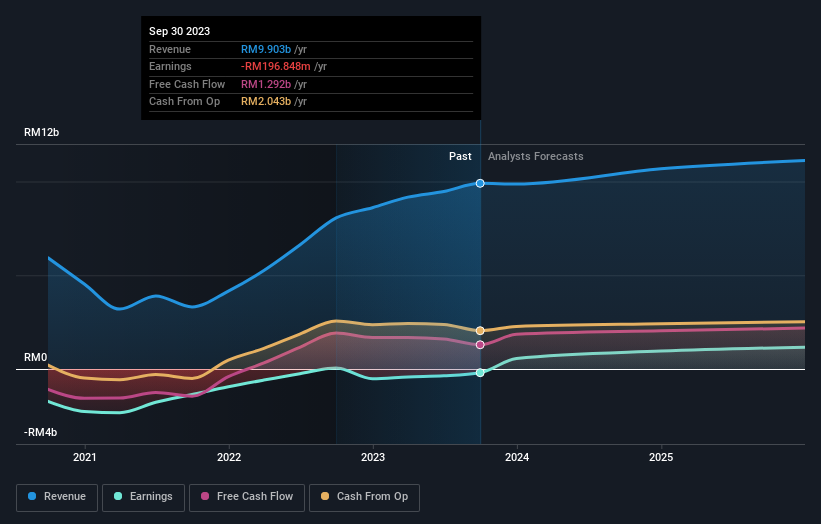This screenshot has height=524, width=821.
Task: Select the Earnings data point marker
Action: (480, 373)
